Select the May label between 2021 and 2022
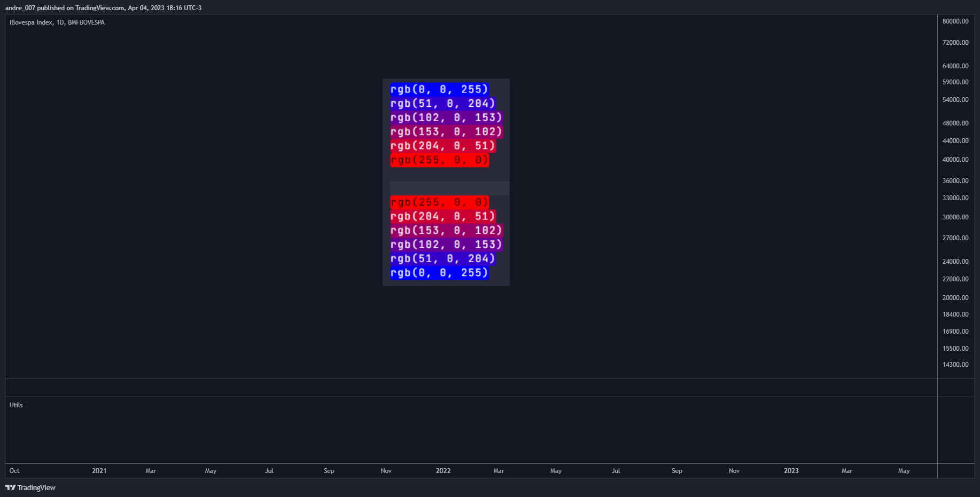The image size is (980, 497). [x=211, y=471]
